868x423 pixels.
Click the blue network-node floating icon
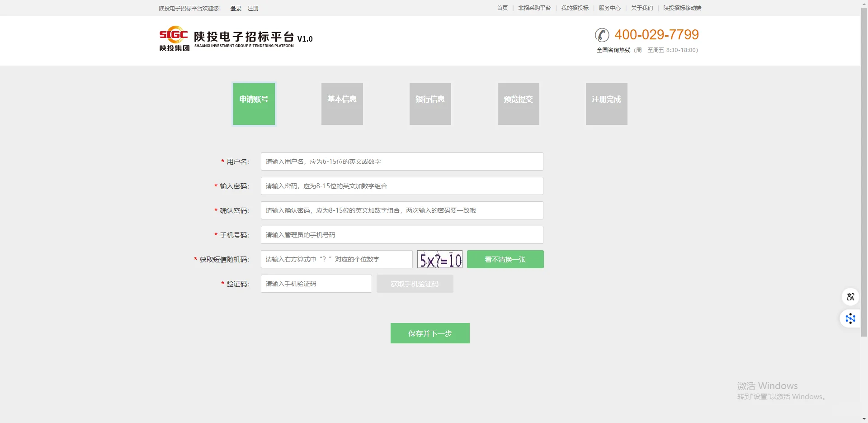coord(850,318)
